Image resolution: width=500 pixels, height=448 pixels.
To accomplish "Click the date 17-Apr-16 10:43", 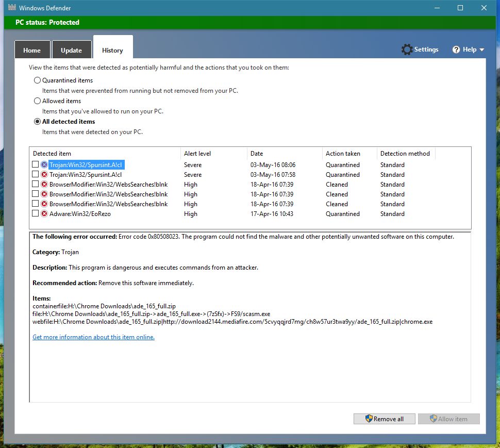I will 272,213.
